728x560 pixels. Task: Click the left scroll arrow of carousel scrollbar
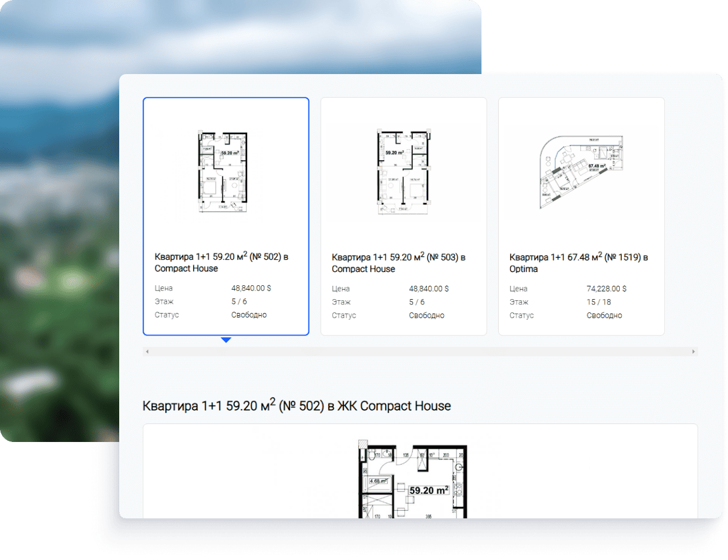[147, 351]
